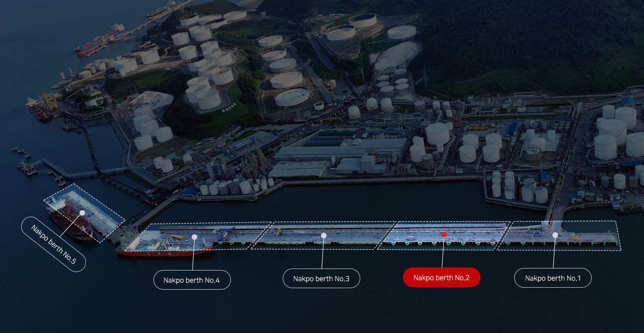Screen dimensions: 644x333
Task: Click the white map dot on berth No.4
Action: [x=194, y=236]
